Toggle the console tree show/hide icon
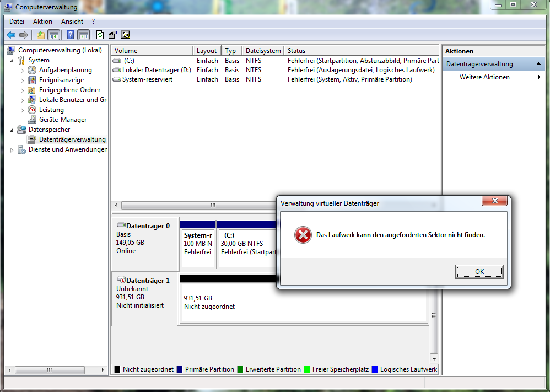 tap(53, 35)
